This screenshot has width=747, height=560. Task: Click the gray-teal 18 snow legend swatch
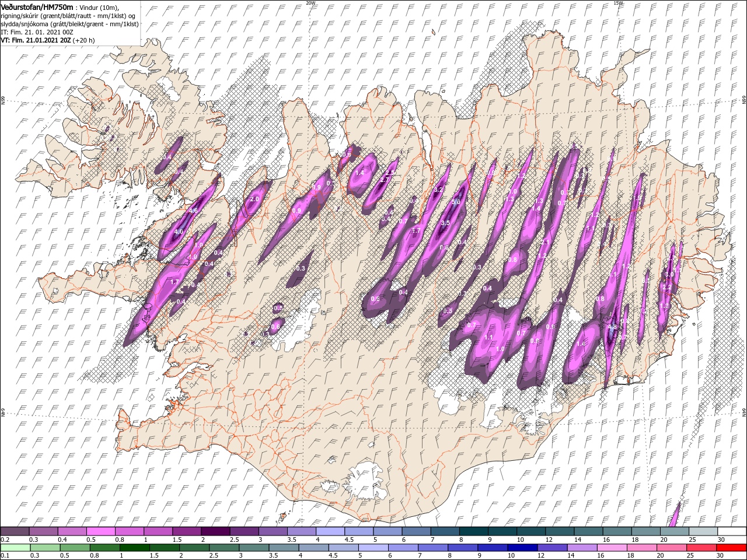pos(645,531)
